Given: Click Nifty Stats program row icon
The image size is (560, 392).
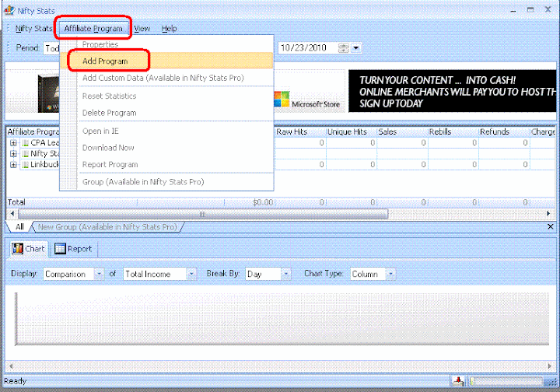Looking at the screenshot, I should pos(26,154).
